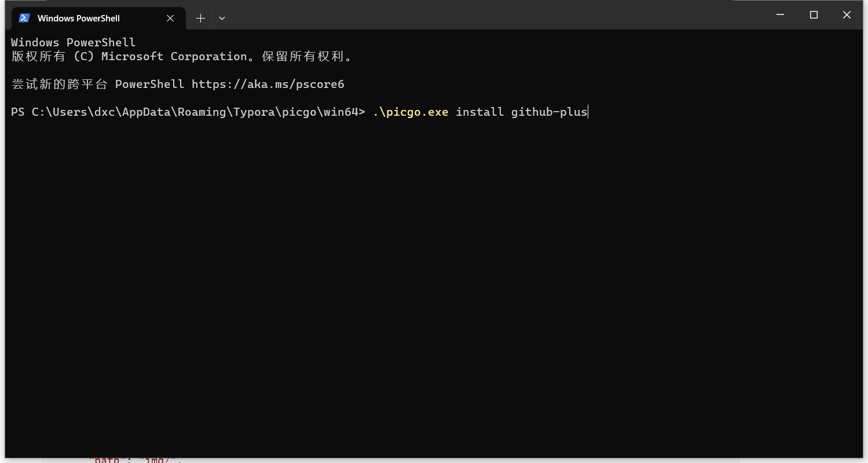Select the Windows PowerShell tab

pos(93,18)
